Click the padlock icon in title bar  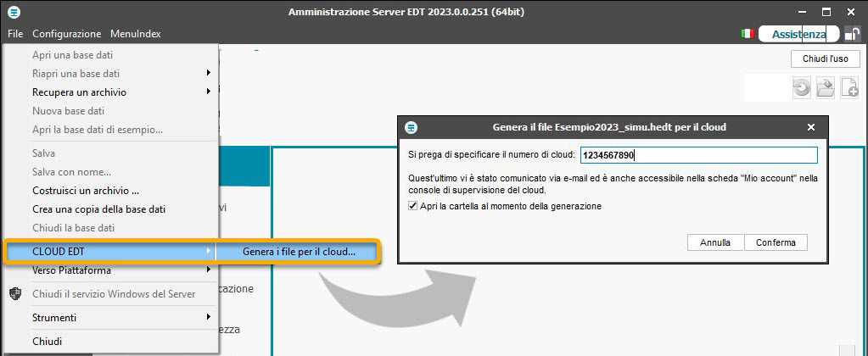(852, 34)
